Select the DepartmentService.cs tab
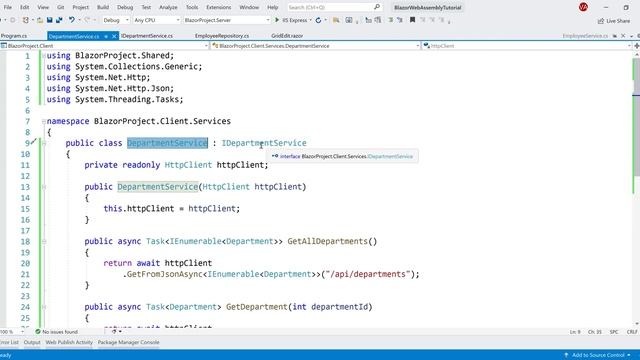The height and width of the screenshot is (360, 640). [74, 36]
